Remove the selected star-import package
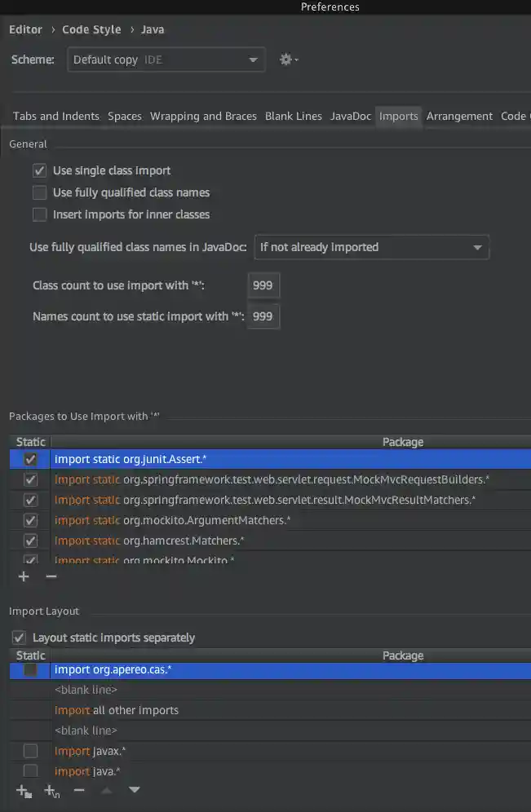The width and height of the screenshot is (531, 812). pyautogui.click(x=51, y=576)
